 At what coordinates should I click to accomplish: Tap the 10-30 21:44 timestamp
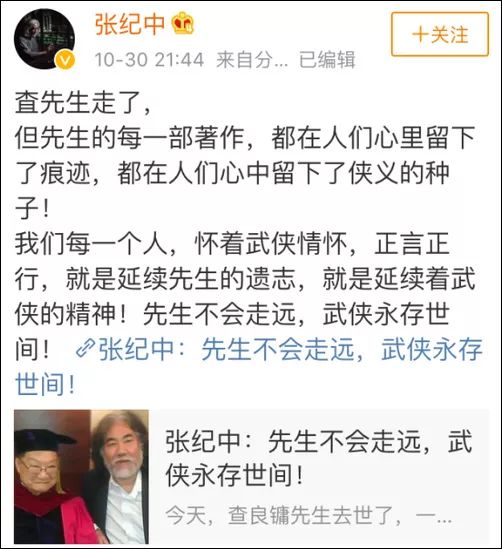coord(149,59)
